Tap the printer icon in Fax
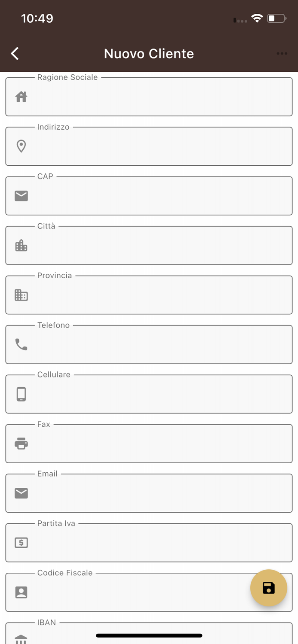The height and width of the screenshot is (644, 298). click(21, 444)
